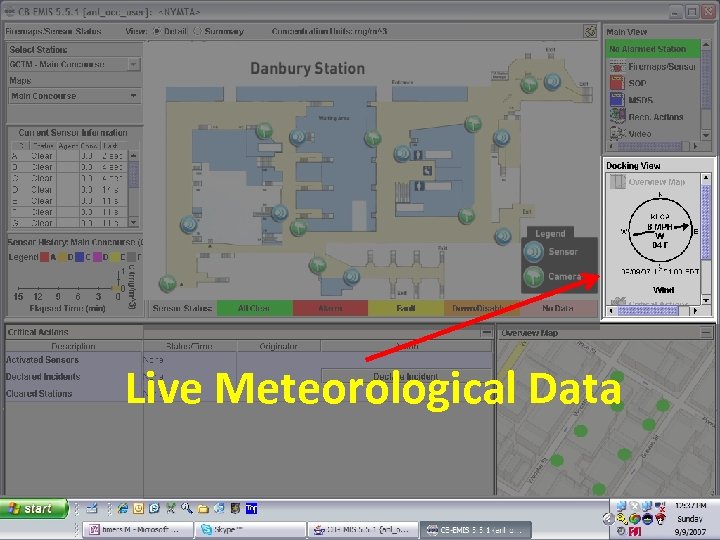Click the down arrow of the sensor table scrollbar

click(x=133, y=222)
